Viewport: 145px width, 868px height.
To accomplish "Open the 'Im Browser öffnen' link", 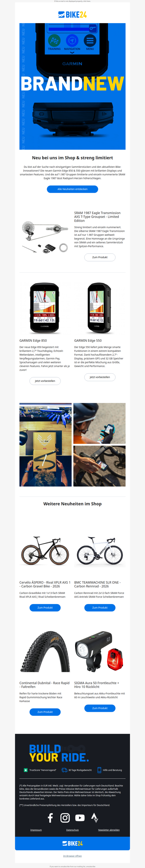I will click(72, 856).
